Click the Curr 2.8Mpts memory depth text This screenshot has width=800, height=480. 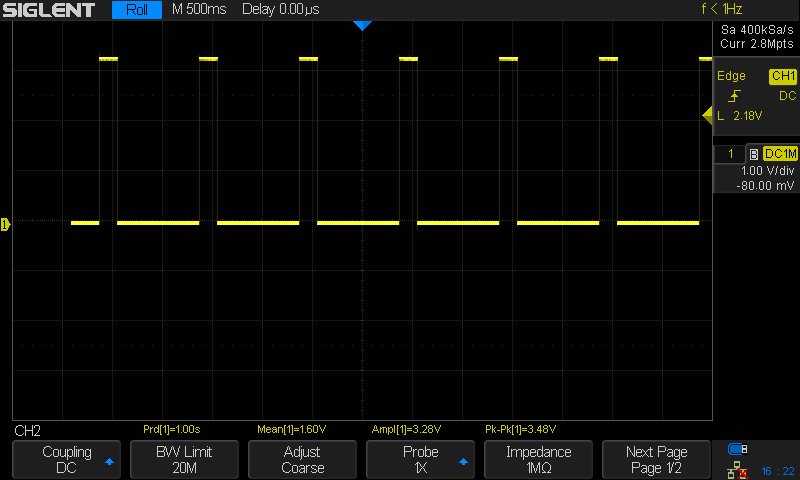[x=757, y=44]
